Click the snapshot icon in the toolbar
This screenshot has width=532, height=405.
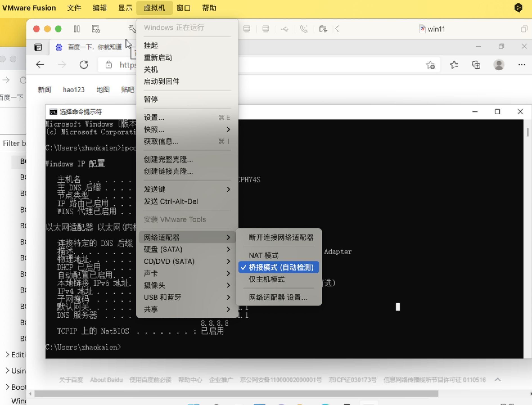click(x=96, y=29)
